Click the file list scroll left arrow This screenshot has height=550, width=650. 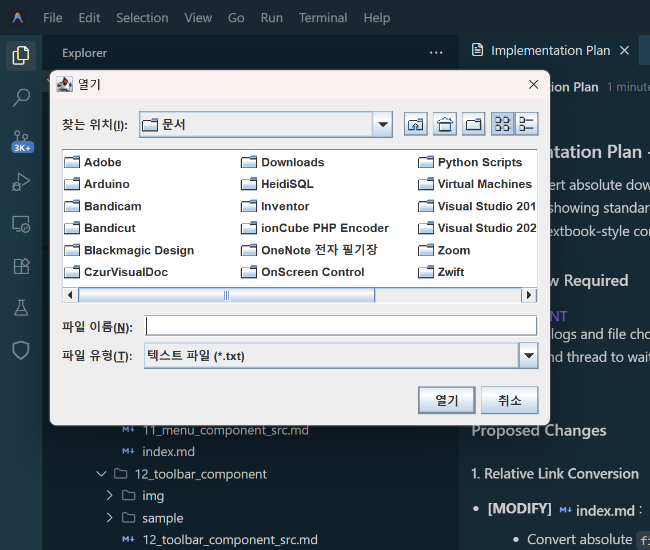pyautogui.click(x=70, y=295)
